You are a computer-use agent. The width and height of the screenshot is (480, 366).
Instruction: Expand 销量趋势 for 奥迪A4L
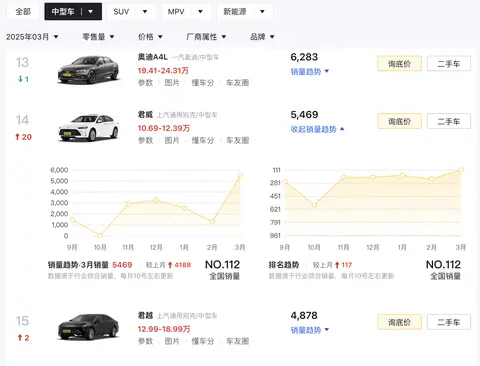pos(310,71)
